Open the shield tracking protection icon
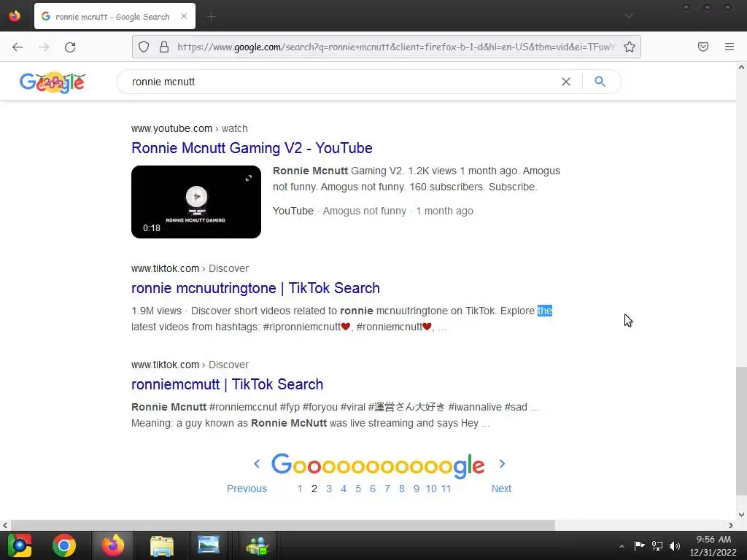747x560 pixels. point(144,47)
